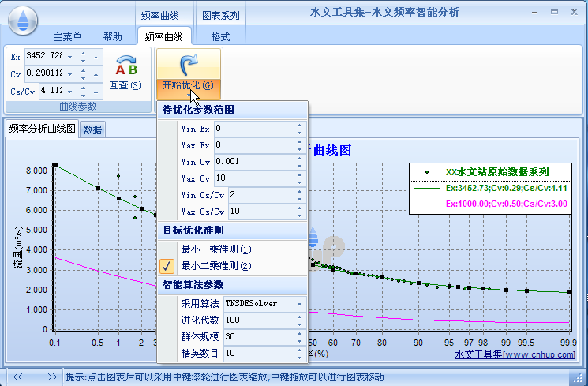Image resolution: width=588 pixels, height=386 pixels.
Task: Switch to the 格式 ribbon tab
Action: click(220, 37)
